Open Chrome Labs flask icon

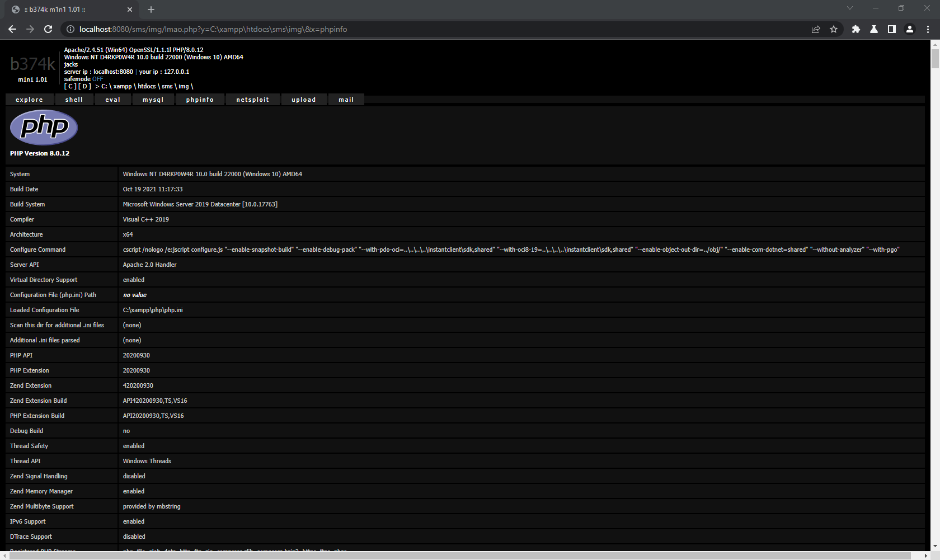(x=874, y=29)
